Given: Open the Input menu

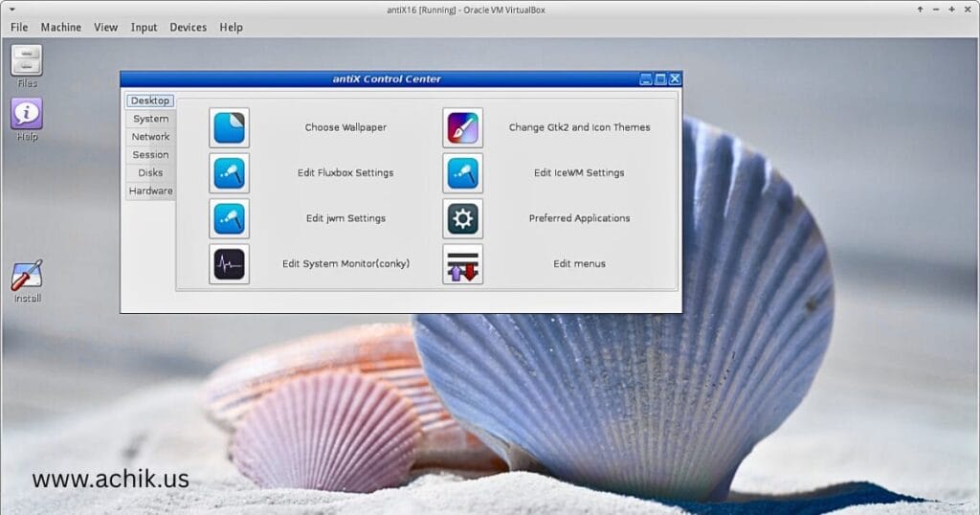Looking at the screenshot, I should pos(144,28).
